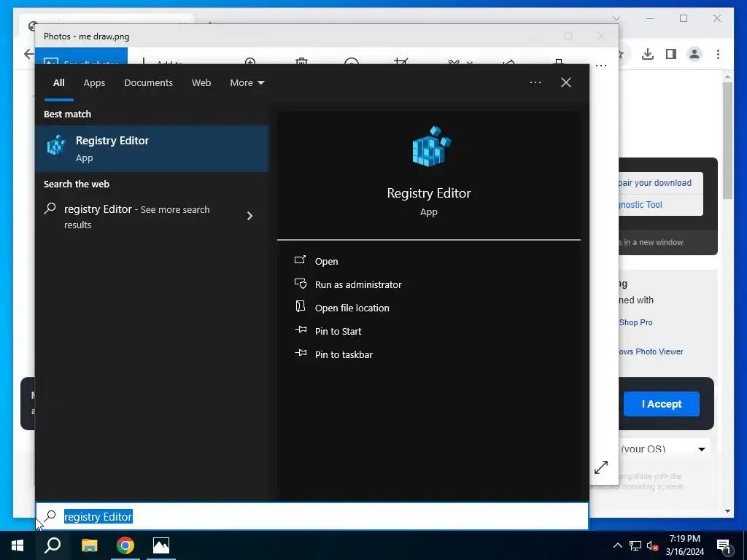Click Shop Pro link in Chrome
The image size is (747, 560).
point(635,322)
